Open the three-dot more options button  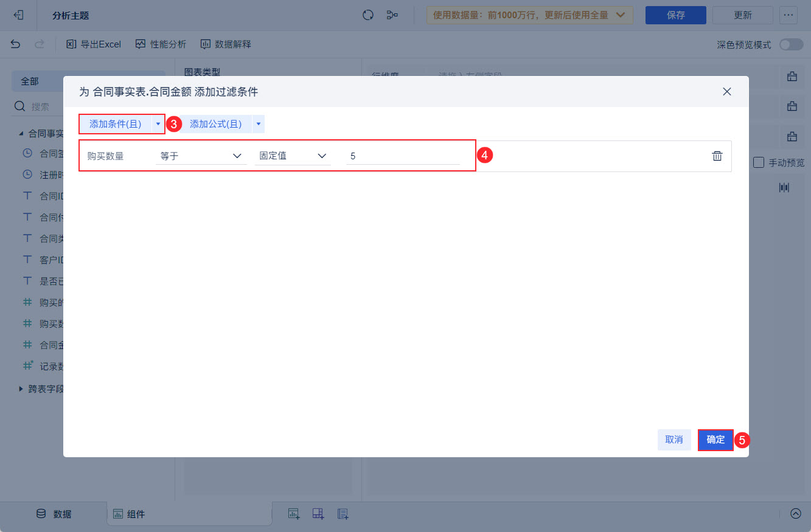point(788,15)
